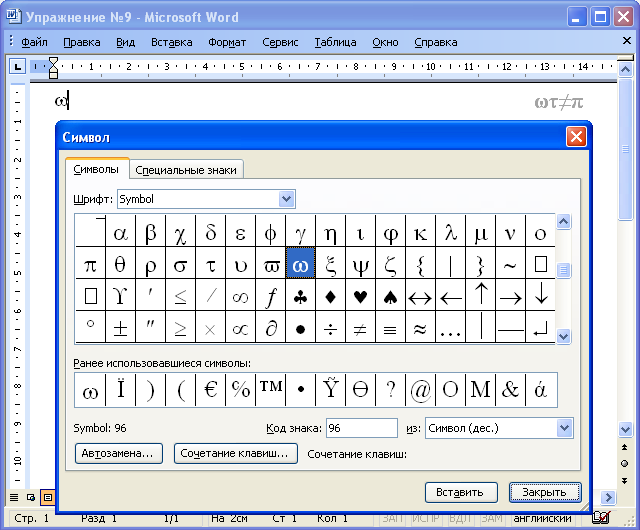Toggle the ЗАМ overtype indicator
Image resolution: width=640 pixels, height=530 pixels.
coord(492,518)
